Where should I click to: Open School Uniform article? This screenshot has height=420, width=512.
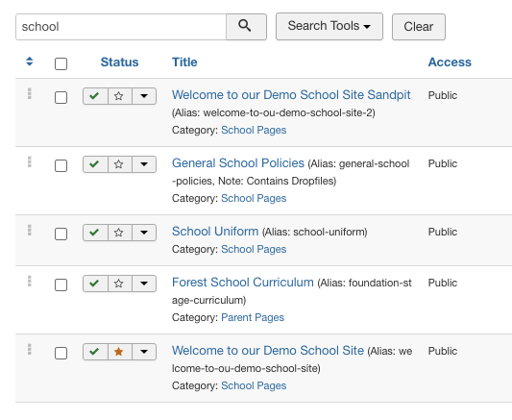[x=215, y=232]
